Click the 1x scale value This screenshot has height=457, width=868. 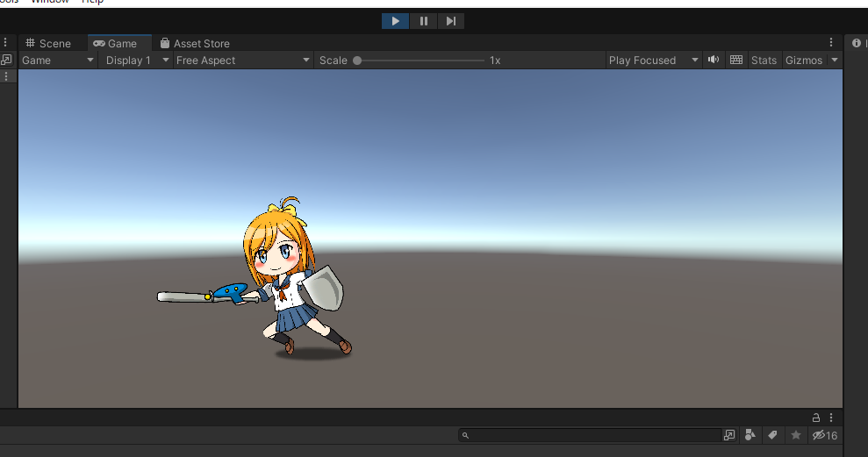pos(495,61)
